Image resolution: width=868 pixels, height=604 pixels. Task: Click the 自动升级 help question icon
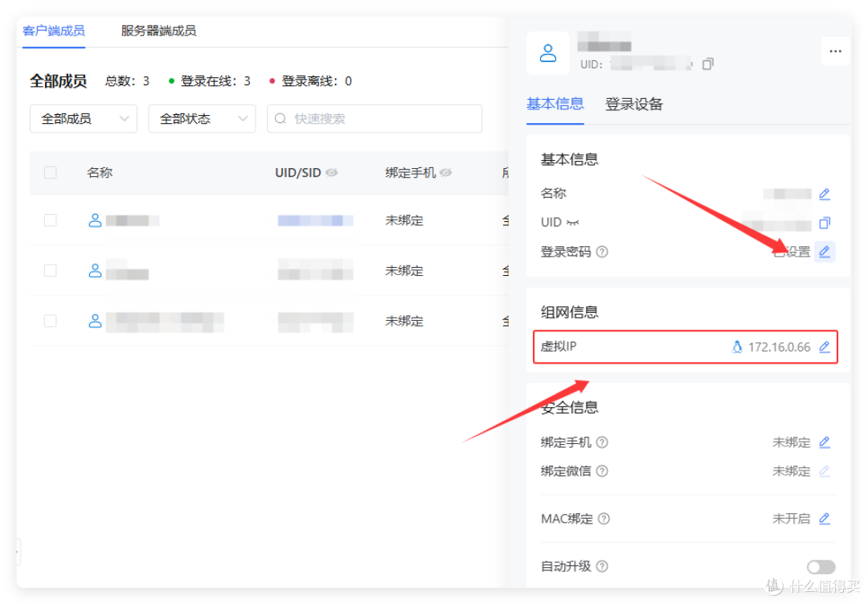[602, 566]
